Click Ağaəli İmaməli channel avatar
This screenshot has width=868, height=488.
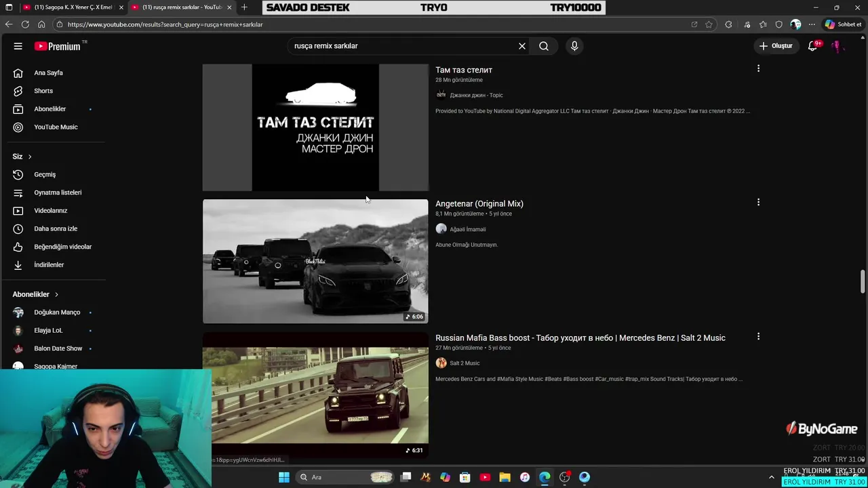[x=441, y=229]
